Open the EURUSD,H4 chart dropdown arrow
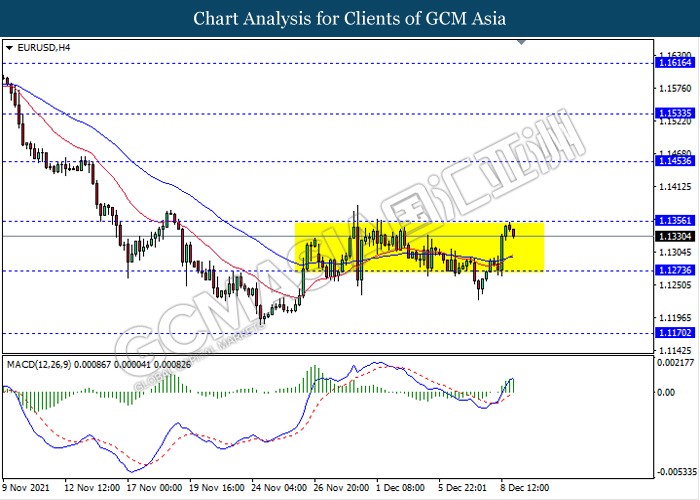The width and height of the screenshot is (700, 500). [x=9, y=48]
